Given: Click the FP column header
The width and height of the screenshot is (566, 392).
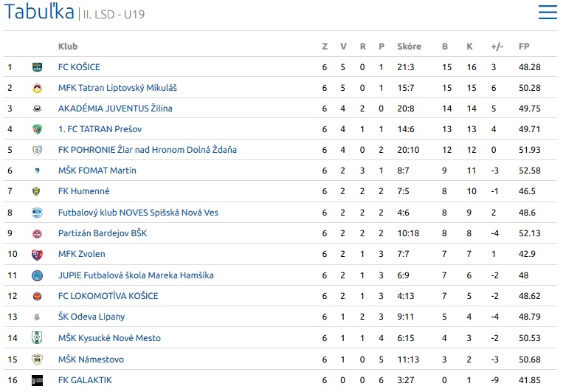Looking at the screenshot, I should (x=524, y=47).
